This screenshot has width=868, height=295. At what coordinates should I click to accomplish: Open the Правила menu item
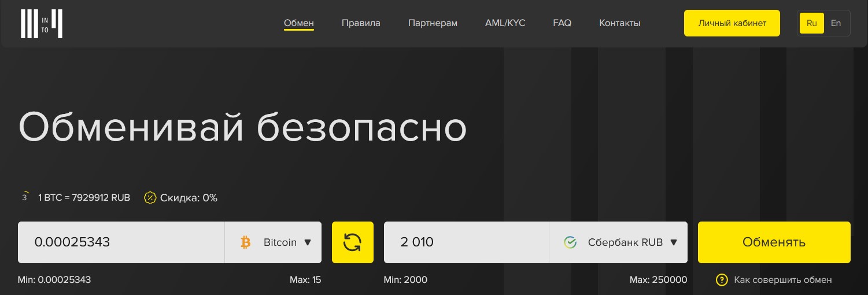click(361, 23)
